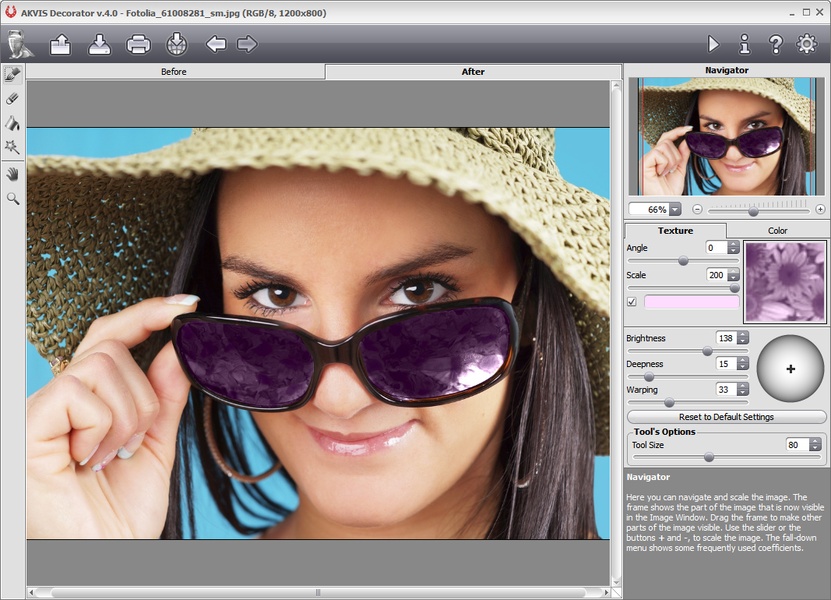Toggle the texture color checkbox

(x=632, y=302)
